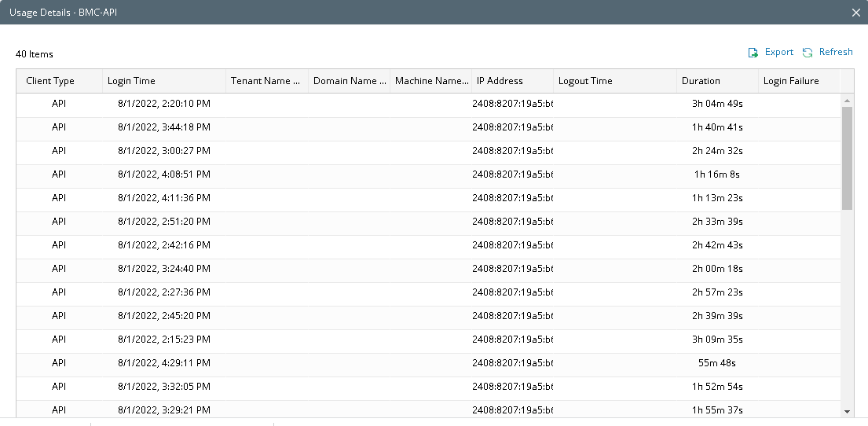868x426 pixels.
Task: Sort by Duration column header
Action: [701, 81]
